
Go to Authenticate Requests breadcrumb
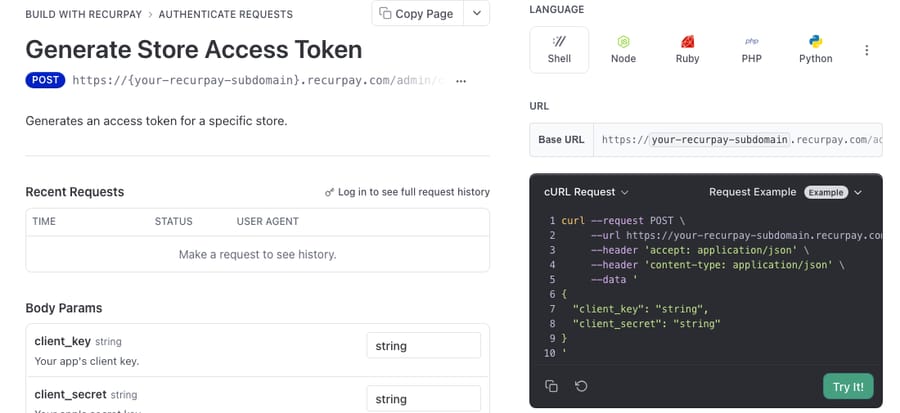[x=226, y=14]
